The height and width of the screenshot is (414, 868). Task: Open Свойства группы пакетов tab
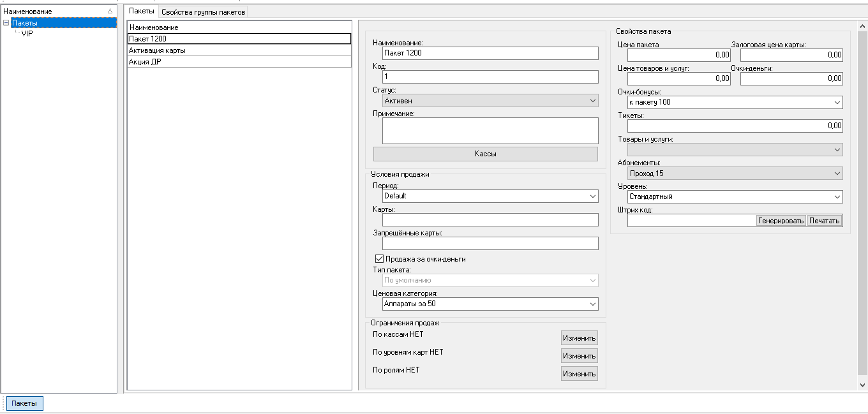[x=203, y=12]
